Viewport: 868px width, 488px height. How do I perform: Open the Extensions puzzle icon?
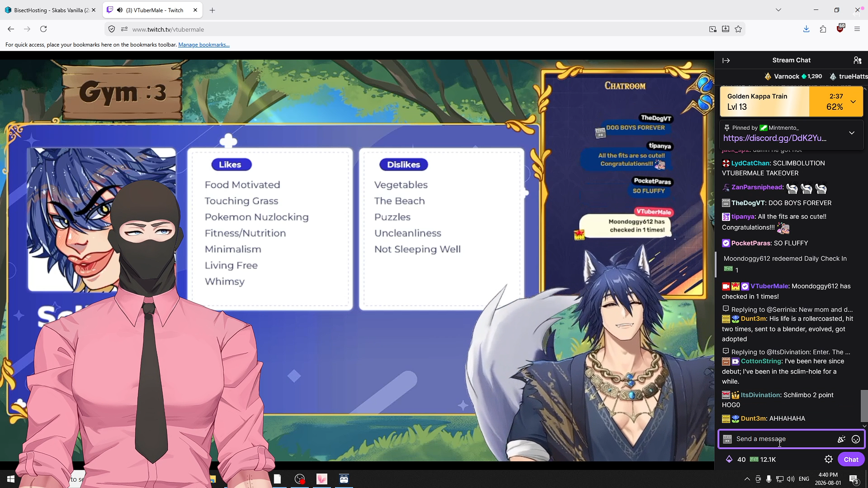click(x=823, y=29)
